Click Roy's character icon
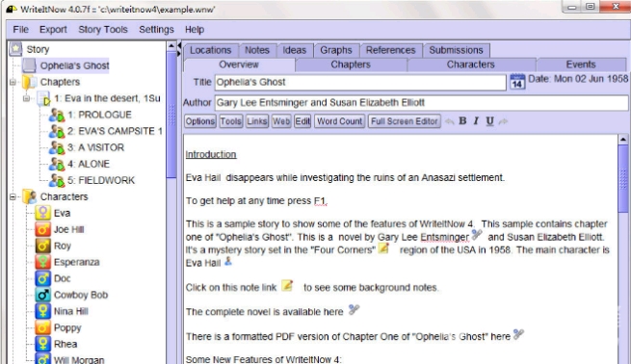Screen dimensions: 631x364 (x=43, y=246)
